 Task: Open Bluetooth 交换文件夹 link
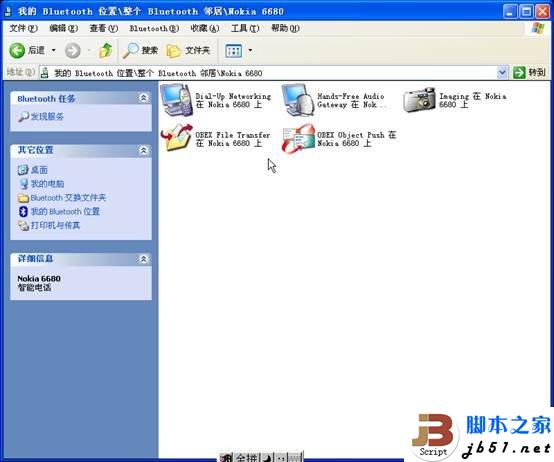[68, 197]
